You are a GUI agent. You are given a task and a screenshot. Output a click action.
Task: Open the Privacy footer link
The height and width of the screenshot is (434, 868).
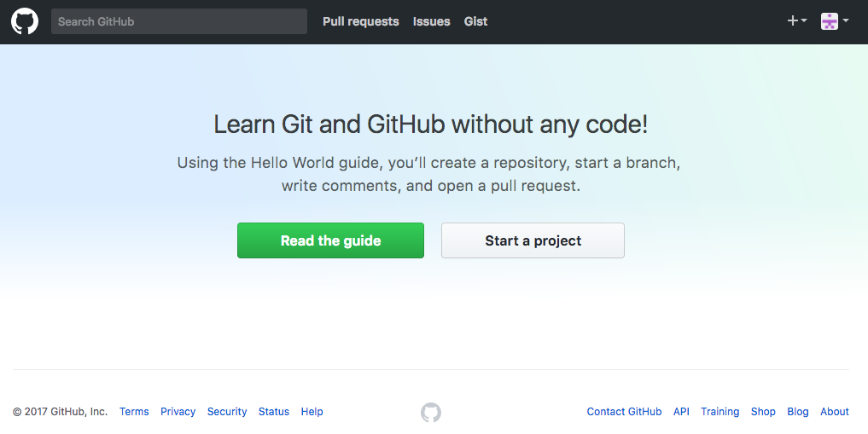[178, 411]
